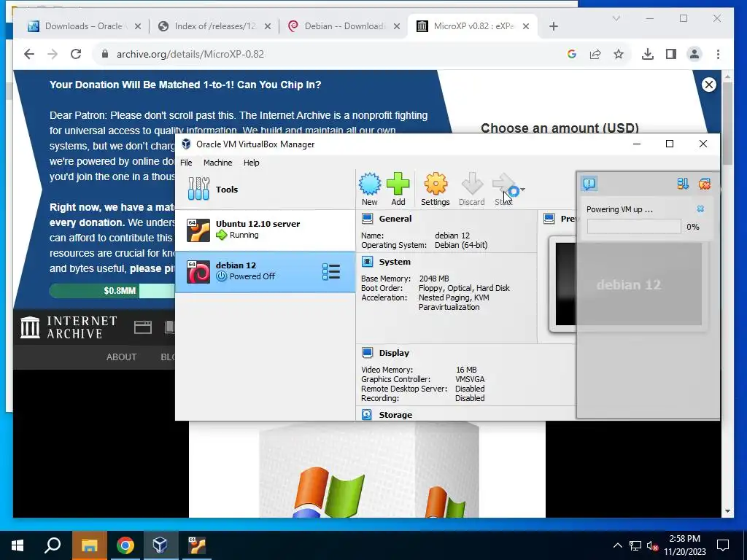The image size is (747, 560).
Task: Select the Tools entry in VirtualBox
Action: [266, 190]
